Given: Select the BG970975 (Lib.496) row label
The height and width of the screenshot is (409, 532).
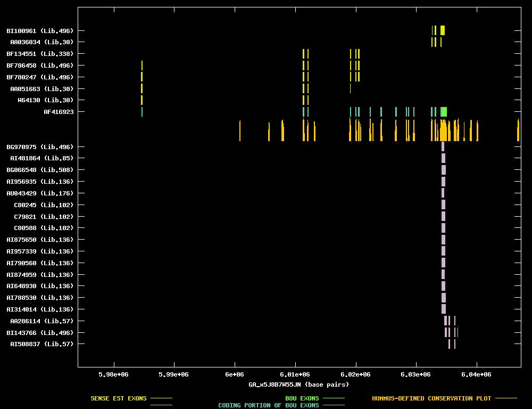Looking at the screenshot, I should [40, 147].
